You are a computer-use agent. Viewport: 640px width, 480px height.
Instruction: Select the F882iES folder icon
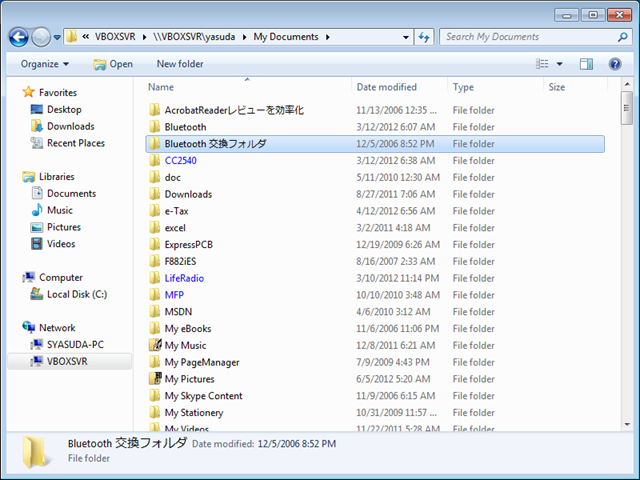tap(155, 261)
